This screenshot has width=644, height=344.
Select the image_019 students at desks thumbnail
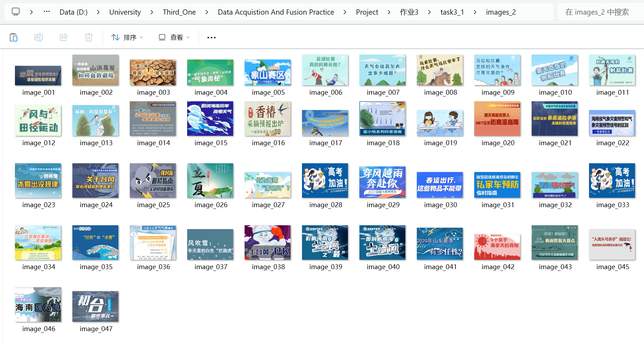coord(440,123)
